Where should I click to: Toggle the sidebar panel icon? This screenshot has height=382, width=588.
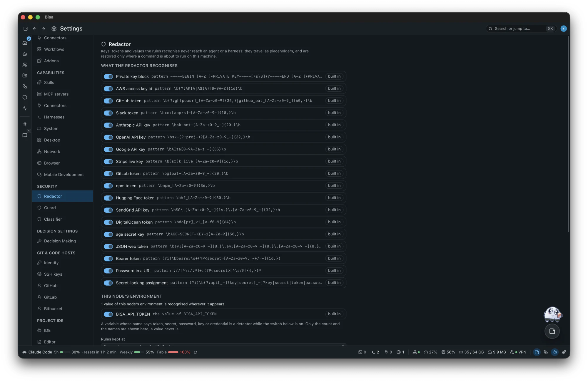tap(26, 29)
